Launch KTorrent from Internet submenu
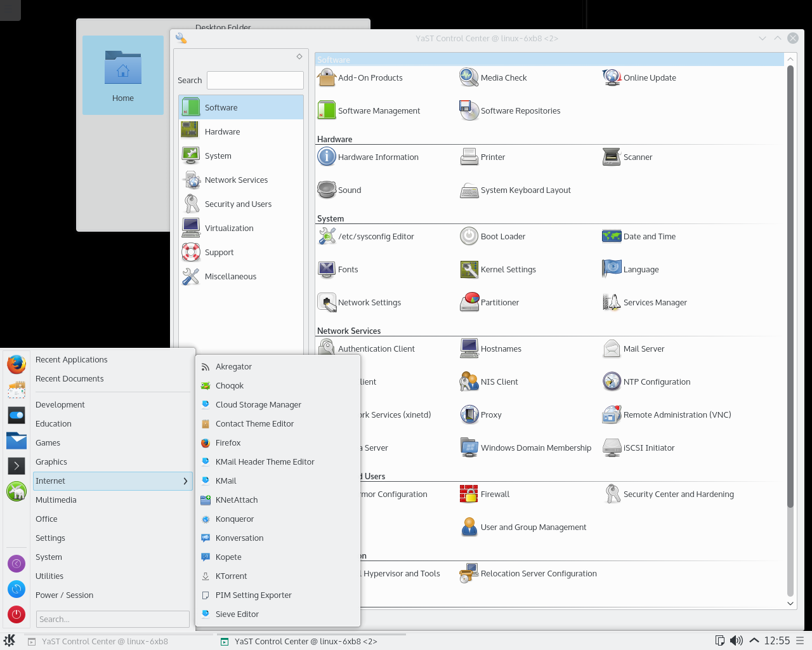This screenshot has width=812, height=650. click(278, 576)
